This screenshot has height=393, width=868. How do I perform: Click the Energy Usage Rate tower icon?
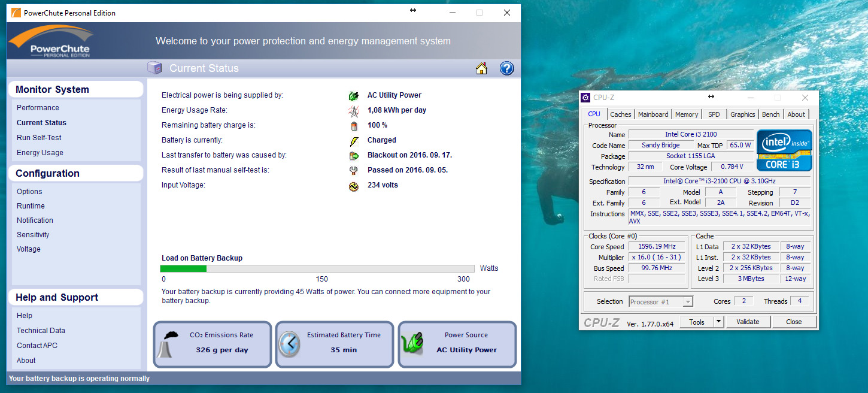pos(354,110)
